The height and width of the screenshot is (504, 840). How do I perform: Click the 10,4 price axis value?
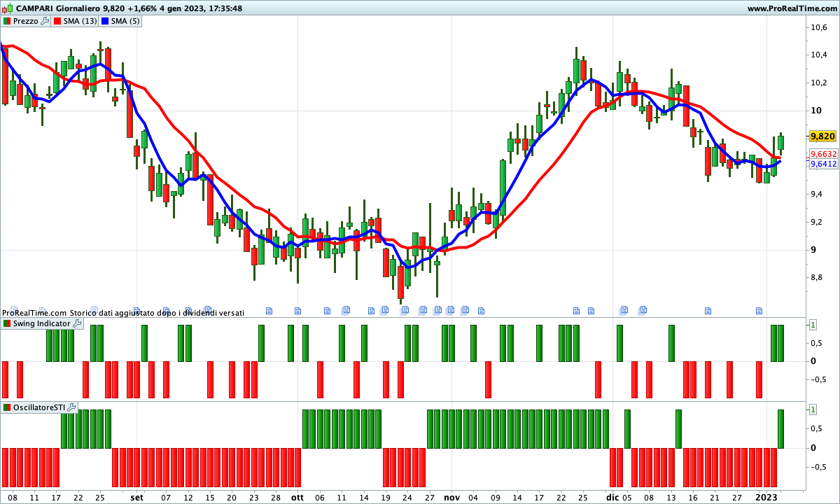pos(819,55)
